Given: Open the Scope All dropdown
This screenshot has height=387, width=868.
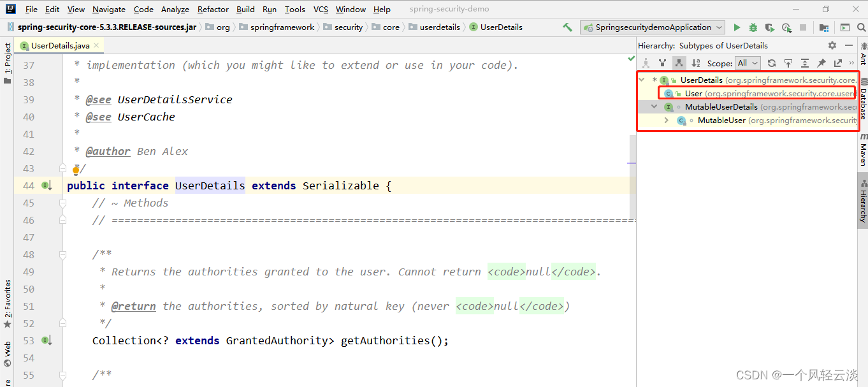Looking at the screenshot, I should (748, 63).
